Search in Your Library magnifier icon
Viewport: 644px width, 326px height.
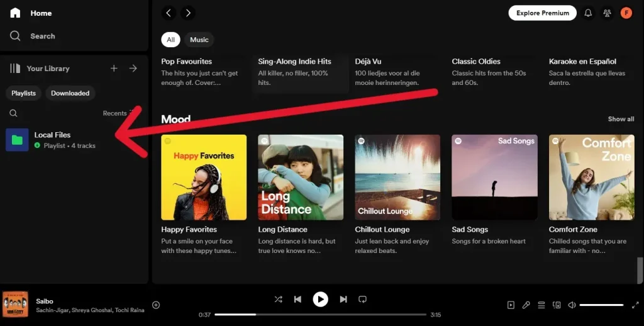click(x=14, y=113)
